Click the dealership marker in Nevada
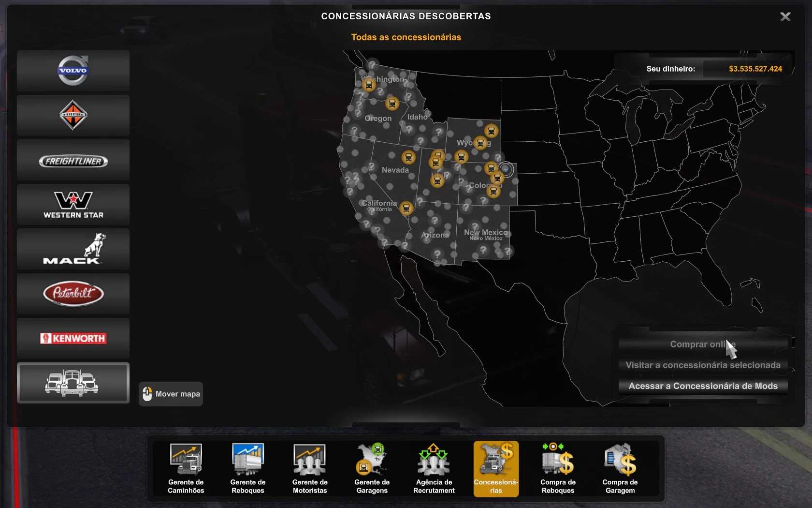This screenshot has height=508, width=812. click(x=408, y=157)
